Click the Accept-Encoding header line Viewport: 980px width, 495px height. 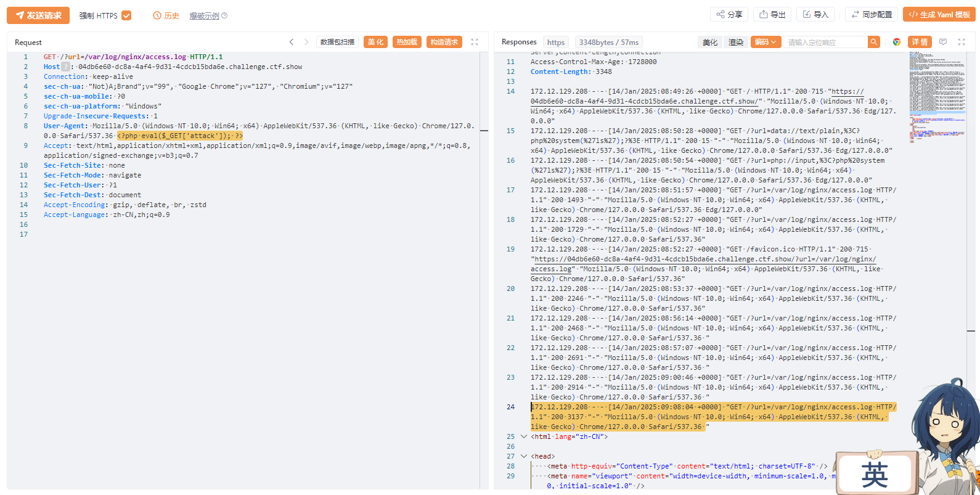tap(125, 205)
